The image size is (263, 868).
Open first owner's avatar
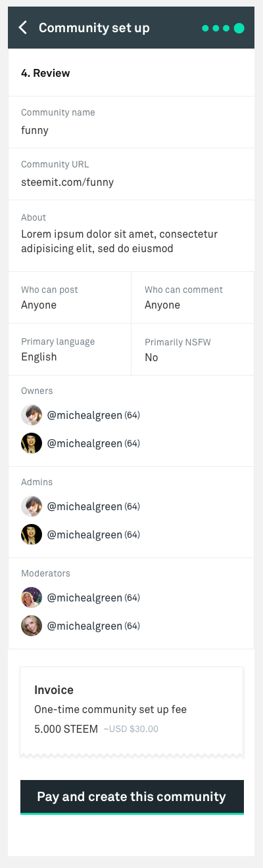pyautogui.click(x=32, y=415)
